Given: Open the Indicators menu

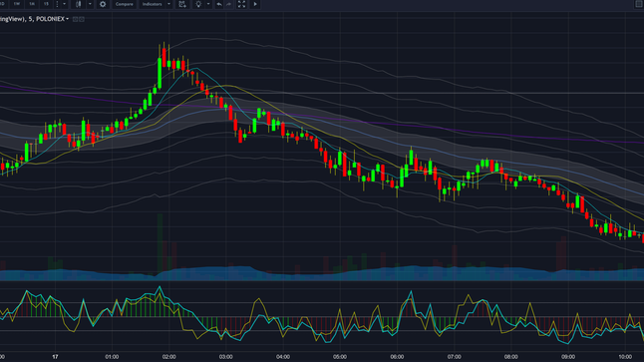Looking at the screenshot, I should point(152,4).
